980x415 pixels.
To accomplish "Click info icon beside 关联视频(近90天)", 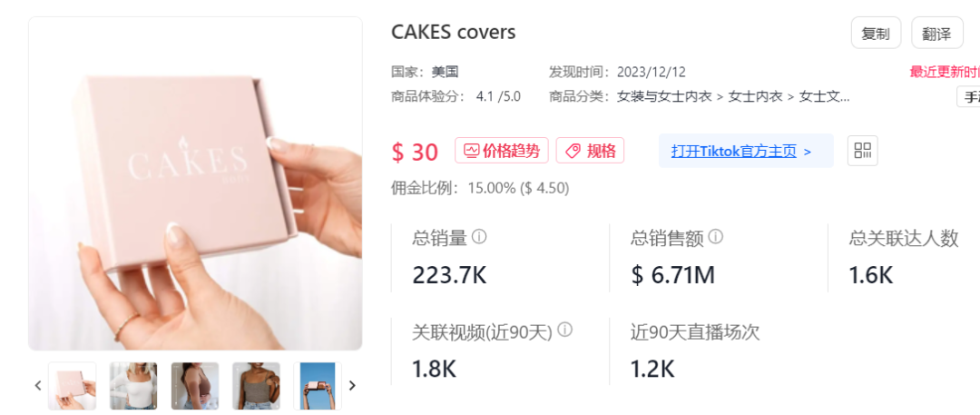I will [x=565, y=330].
